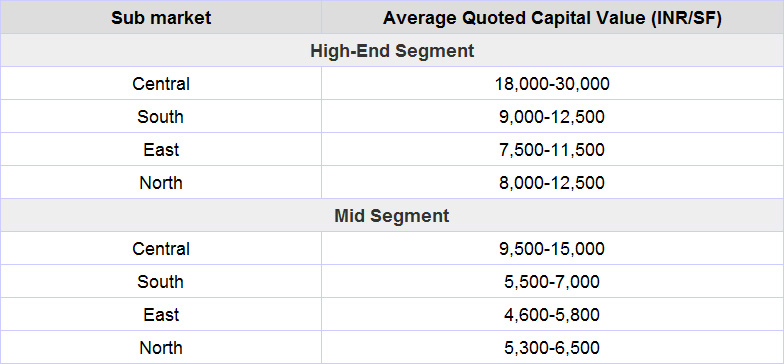The width and height of the screenshot is (784, 364).
Task: Click the 18,000-30,000 value cell
Action: click(552, 84)
